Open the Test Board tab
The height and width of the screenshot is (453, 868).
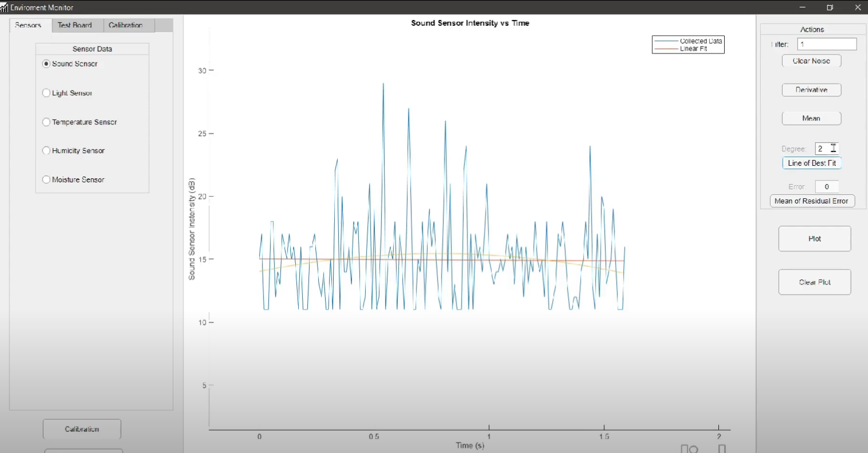75,25
